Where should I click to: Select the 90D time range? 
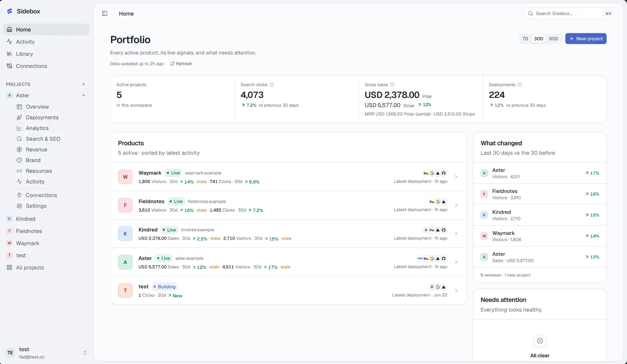[x=554, y=39]
